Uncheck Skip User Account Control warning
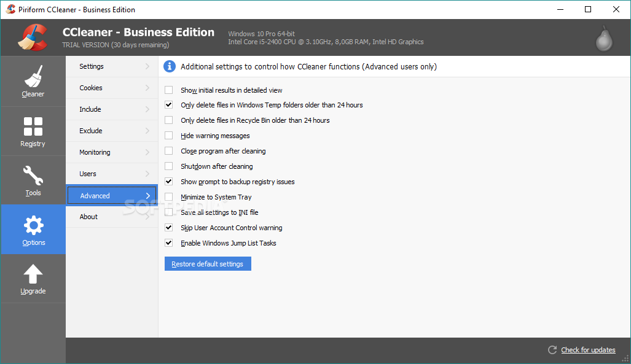 pos(168,228)
